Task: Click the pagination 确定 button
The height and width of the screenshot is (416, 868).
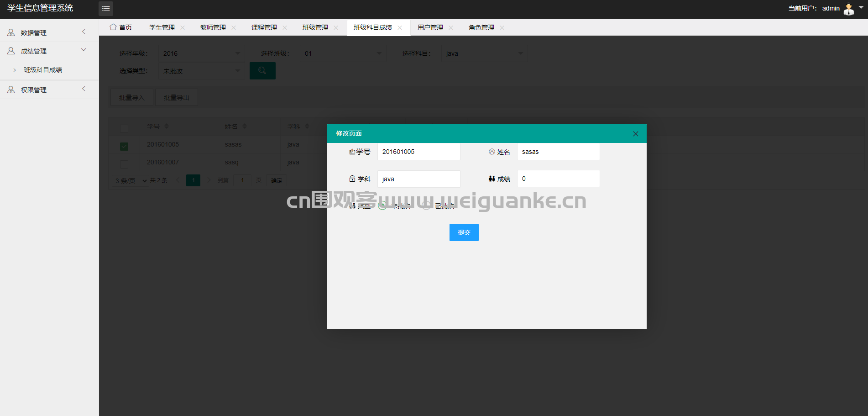Action: pos(277,180)
